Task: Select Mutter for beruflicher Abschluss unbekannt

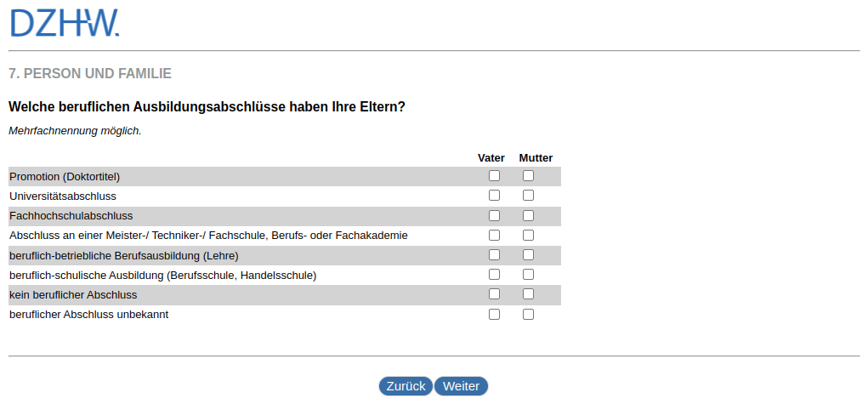Action: (528, 314)
